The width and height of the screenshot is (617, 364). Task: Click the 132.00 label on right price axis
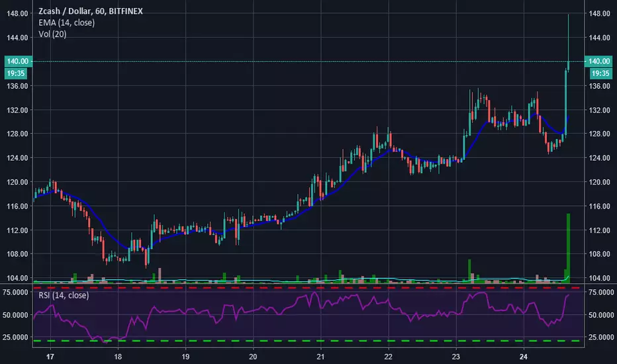point(599,110)
